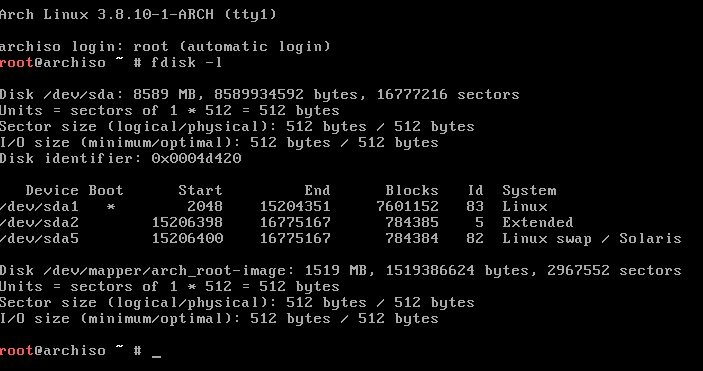Click the /dev/sda2 device entry
This screenshot has width=703, height=371.
pyautogui.click(x=39, y=223)
